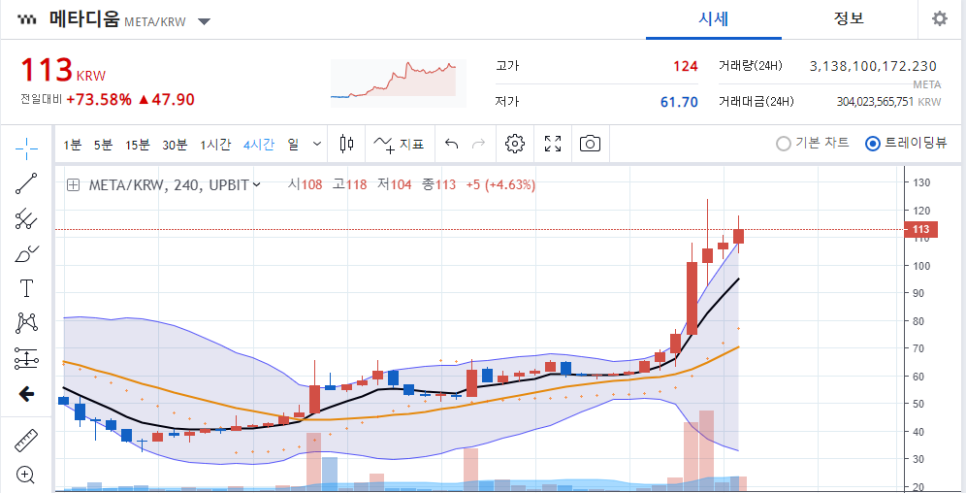Set chart interval to 일
Viewport: 966px width, 493px height.
click(293, 145)
